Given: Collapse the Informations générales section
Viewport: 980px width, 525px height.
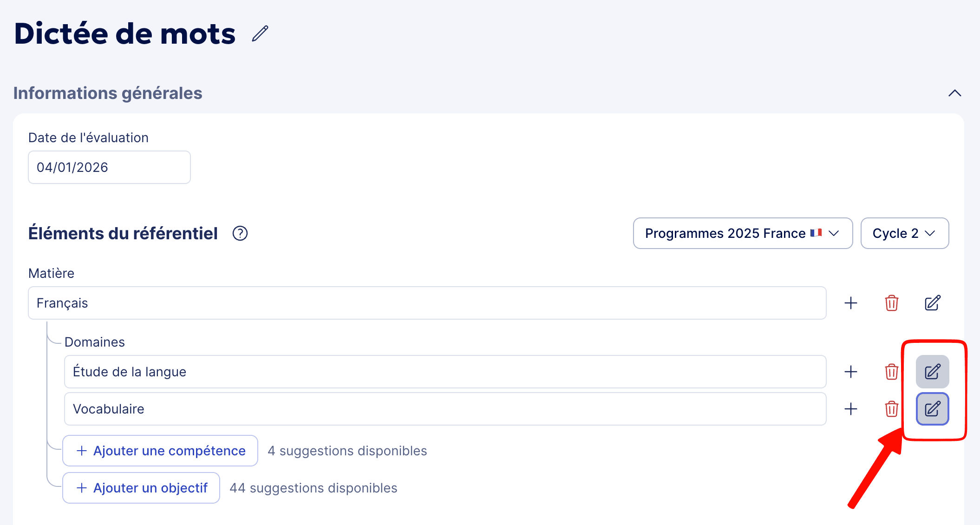Looking at the screenshot, I should (954, 93).
